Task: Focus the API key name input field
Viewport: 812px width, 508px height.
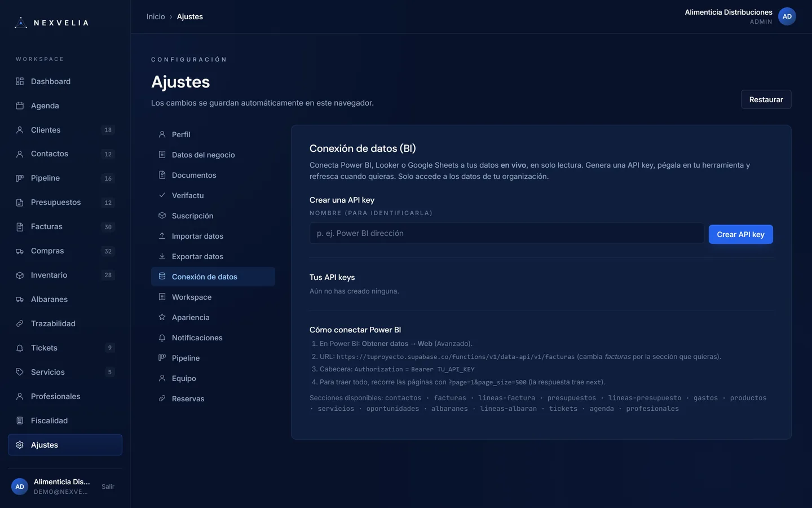Action: point(506,233)
